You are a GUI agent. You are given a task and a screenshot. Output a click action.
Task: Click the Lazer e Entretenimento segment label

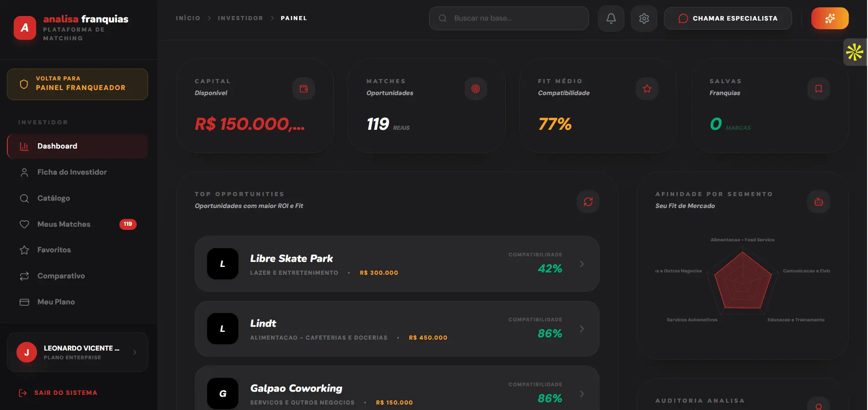click(294, 273)
